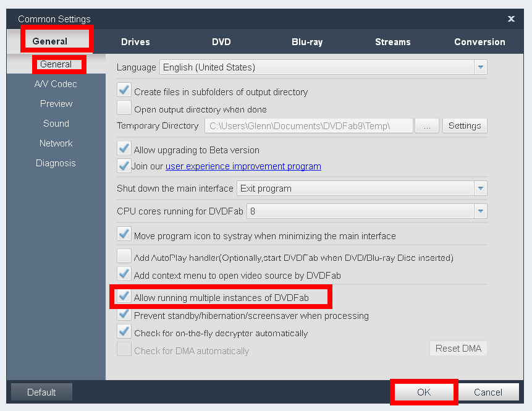Toggle Move program icon to systray checkbox
Viewport: 532px width, 411px height.
(124, 234)
